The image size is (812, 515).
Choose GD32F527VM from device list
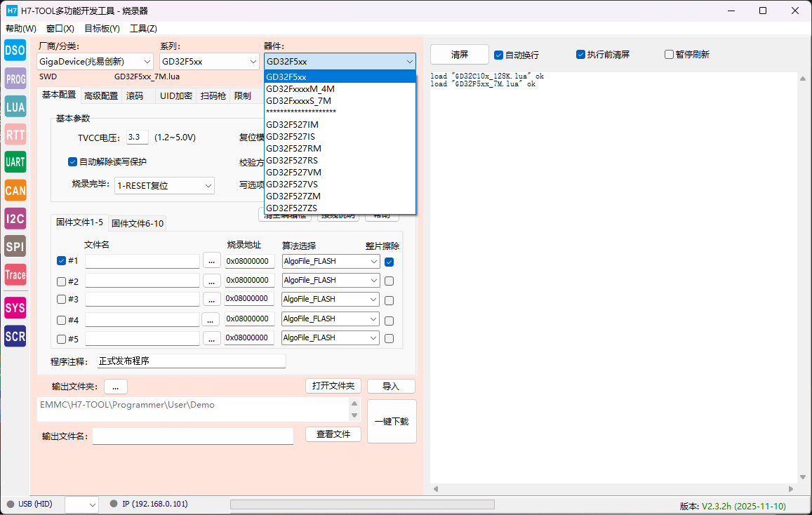point(293,172)
